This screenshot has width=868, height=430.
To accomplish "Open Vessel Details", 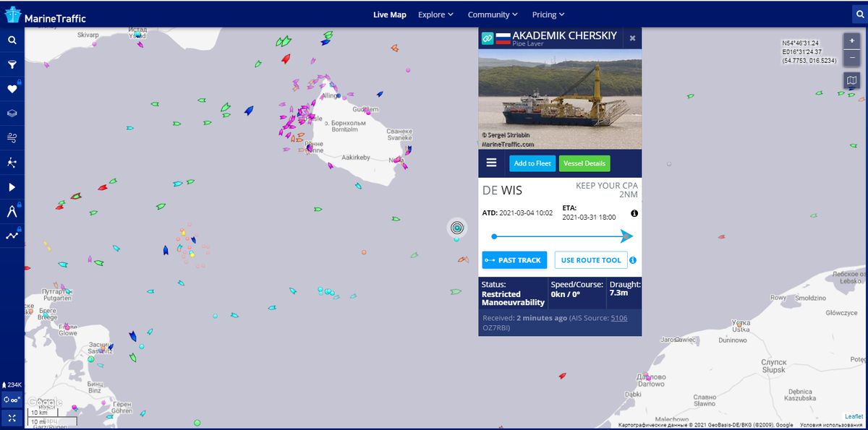I will click(584, 163).
